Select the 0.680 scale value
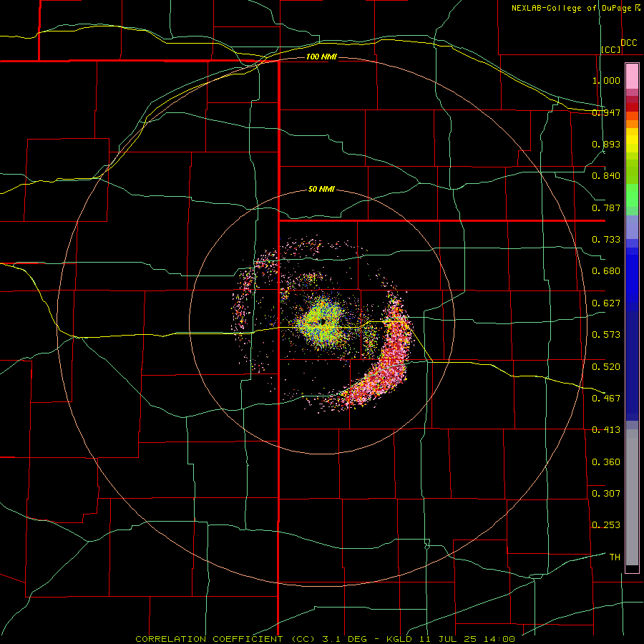644x644 pixels. pyautogui.click(x=606, y=271)
